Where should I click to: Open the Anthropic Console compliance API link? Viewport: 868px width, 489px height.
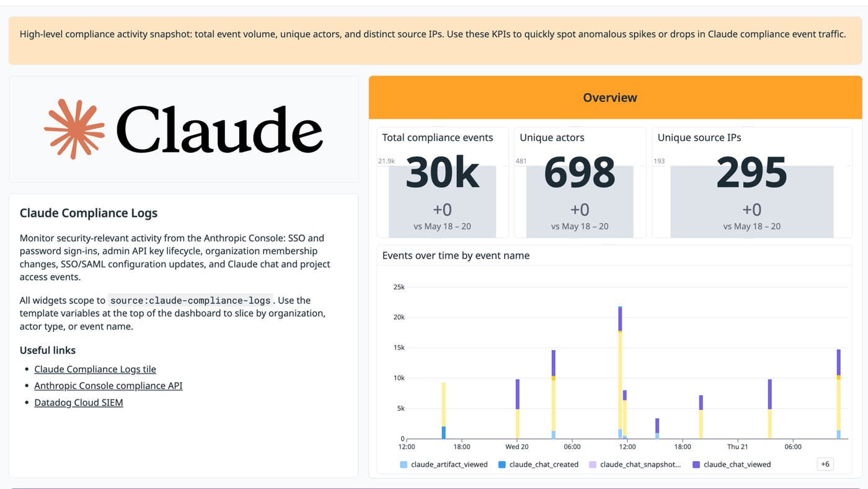coord(108,386)
